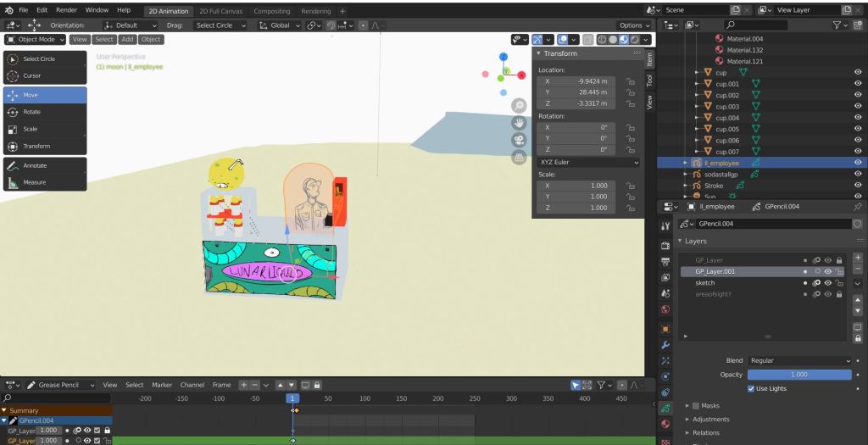Click the Add menu button in viewport header
This screenshot has width=868, height=445.
coord(127,39)
